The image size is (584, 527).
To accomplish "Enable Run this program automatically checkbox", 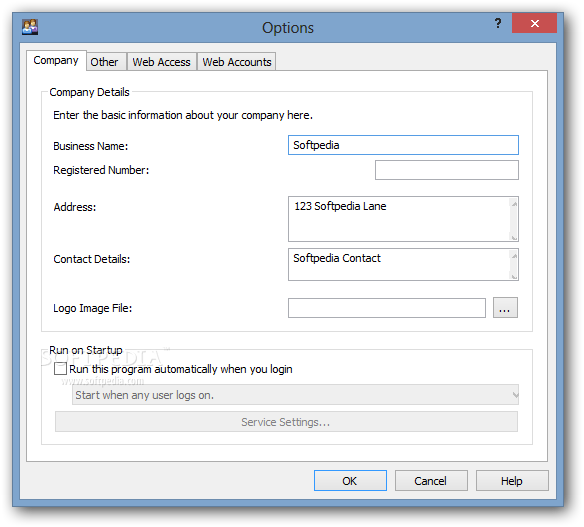I will [60, 369].
